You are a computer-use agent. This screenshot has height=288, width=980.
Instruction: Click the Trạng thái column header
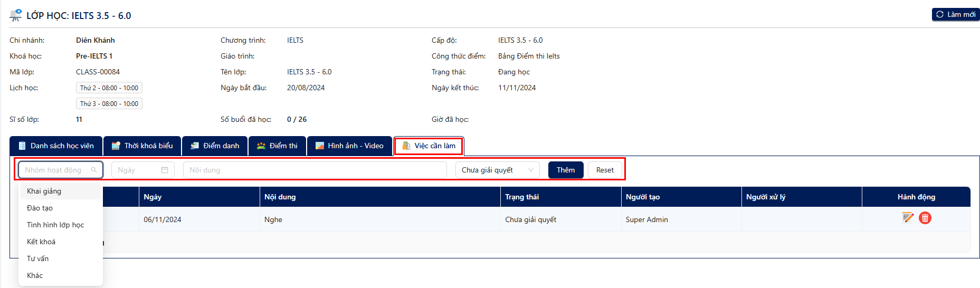561,197
